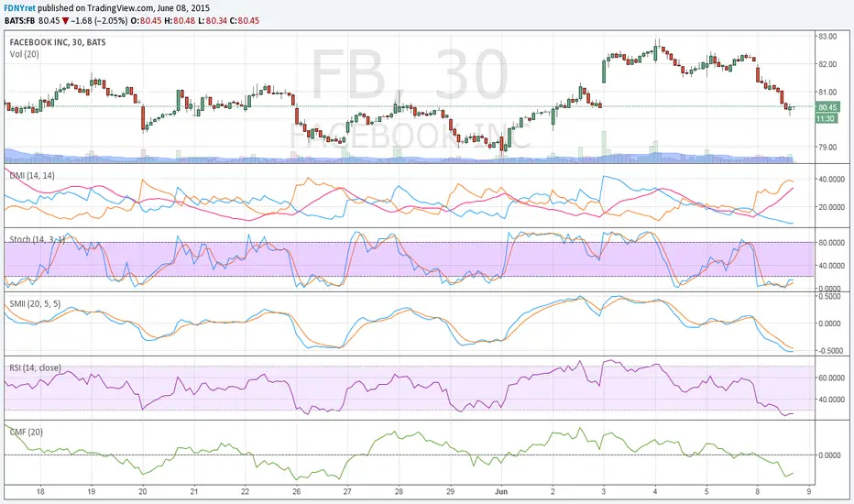Click date label 28 on time axis

(x=399, y=491)
